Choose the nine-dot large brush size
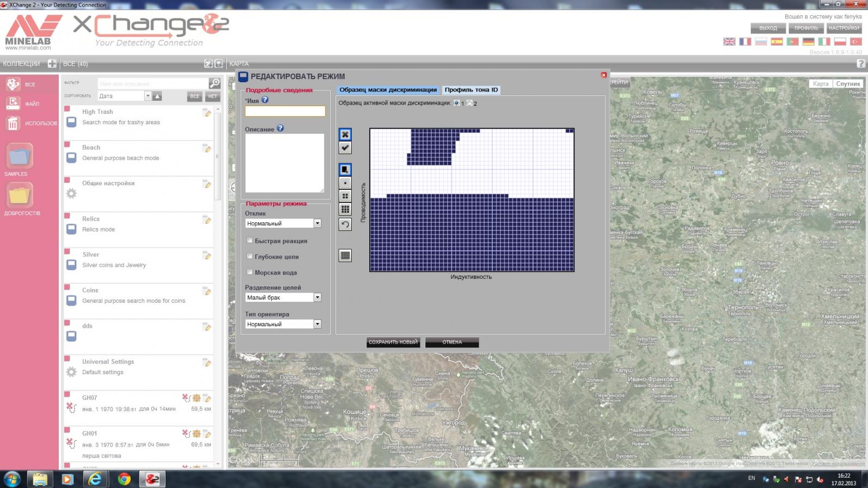The height and width of the screenshot is (488, 868). pos(345,209)
